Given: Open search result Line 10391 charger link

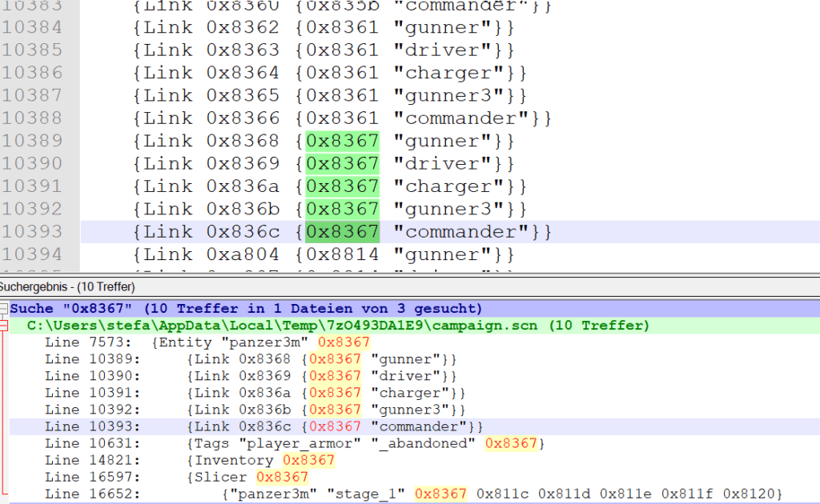Looking at the screenshot, I should click(255, 393).
